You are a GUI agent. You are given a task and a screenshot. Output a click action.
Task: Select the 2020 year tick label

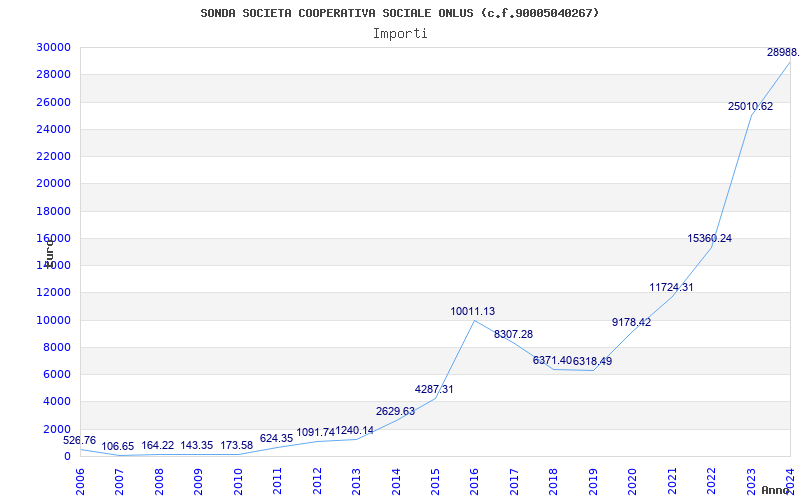pos(632,480)
